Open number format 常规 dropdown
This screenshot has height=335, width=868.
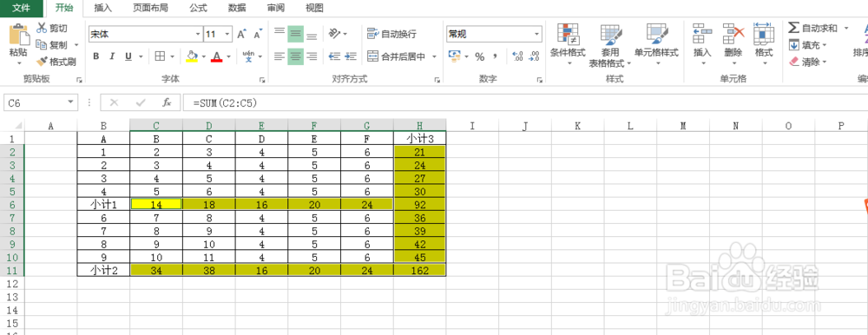click(537, 35)
